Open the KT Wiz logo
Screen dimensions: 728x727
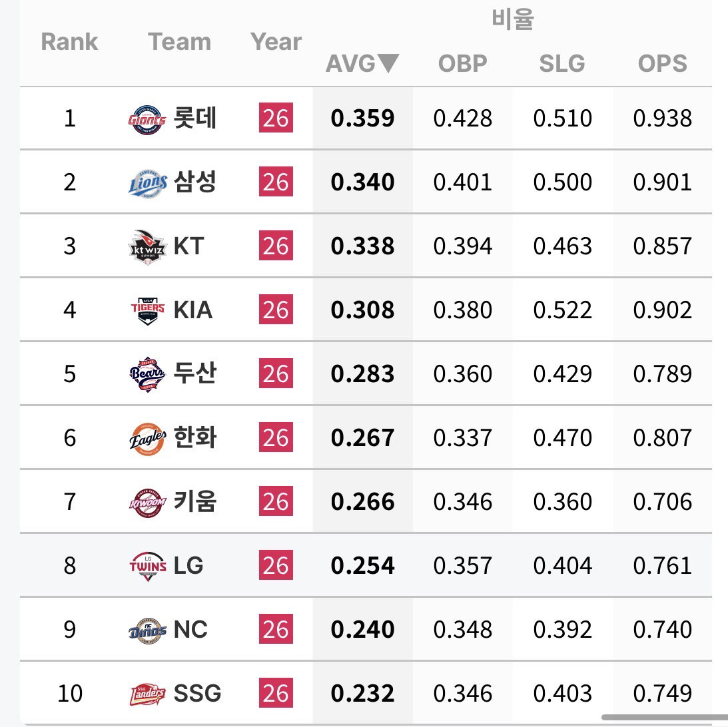(x=147, y=247)
